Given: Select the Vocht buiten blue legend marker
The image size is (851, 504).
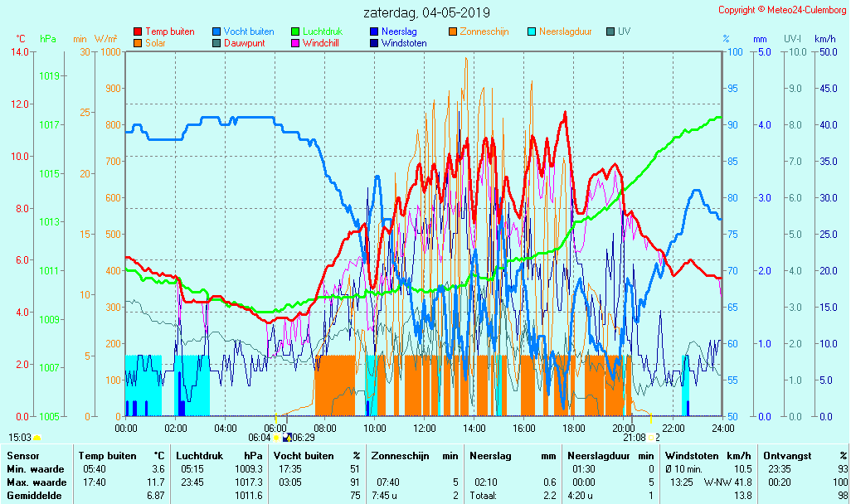Looking at the screenshot, I should coord(216,31).
